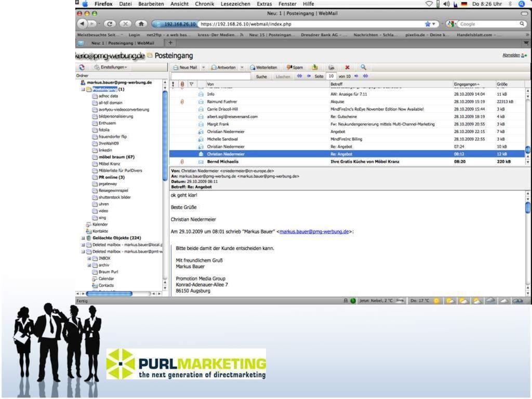This screenshot has width=532, height=399.
Task: Sort by Eingegangen column header
Action: pyautogui.click(x=474, y=84)
